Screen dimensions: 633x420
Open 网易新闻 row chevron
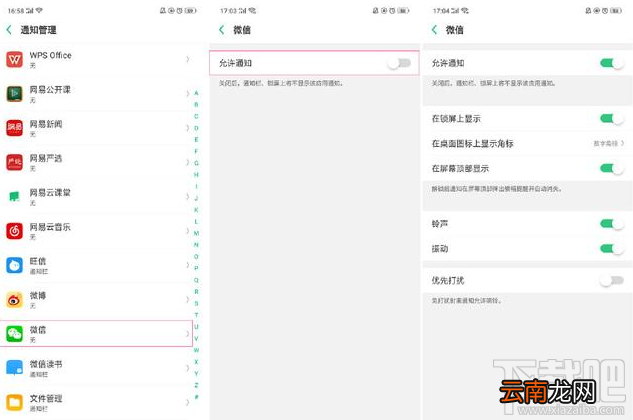point(188,128)
